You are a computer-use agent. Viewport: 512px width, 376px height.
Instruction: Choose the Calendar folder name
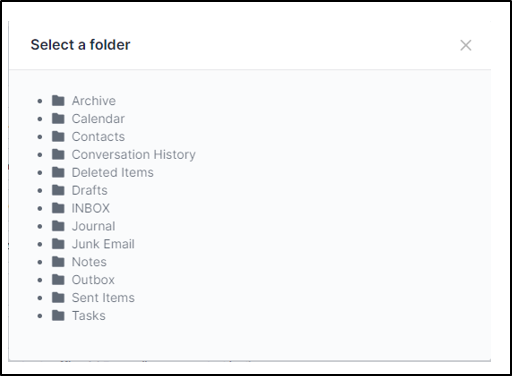tap(98, 119)
